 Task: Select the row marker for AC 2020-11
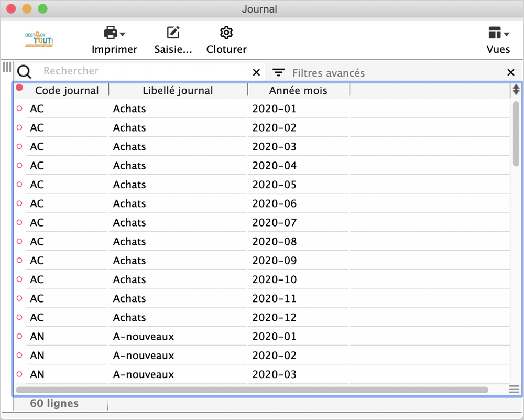pos(19,298)
